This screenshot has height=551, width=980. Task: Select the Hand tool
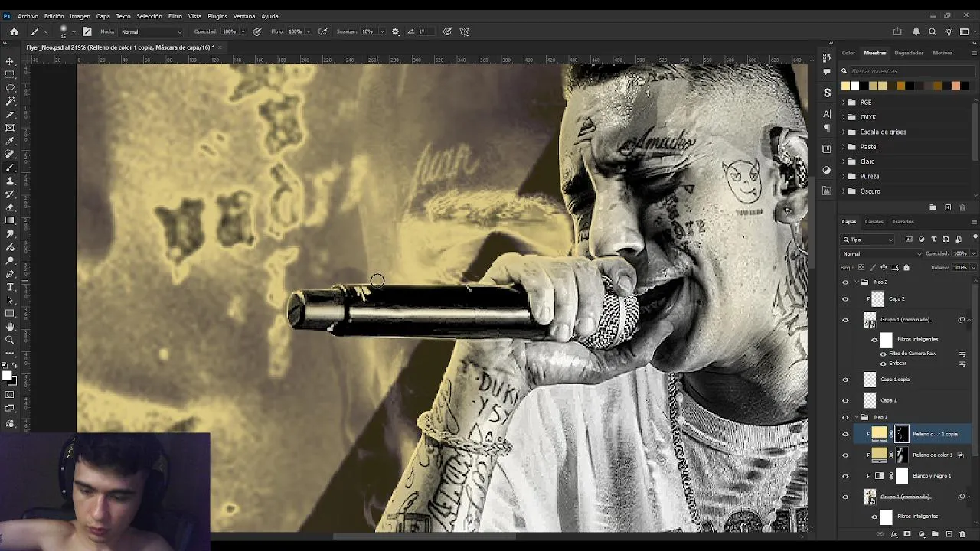point(10,327)
